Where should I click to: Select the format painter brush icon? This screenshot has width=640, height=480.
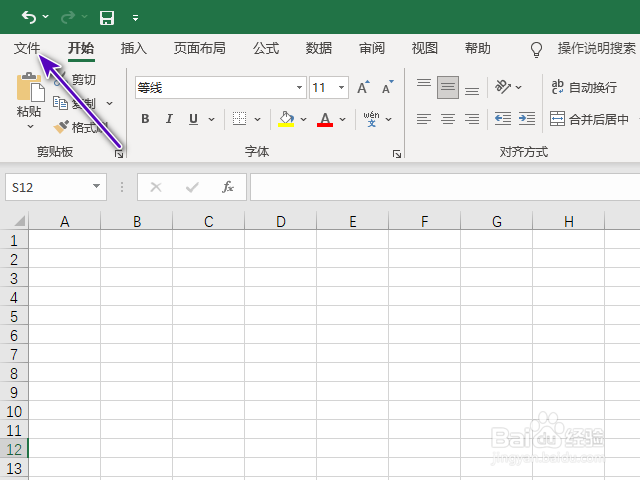click(x=62, y=127)
